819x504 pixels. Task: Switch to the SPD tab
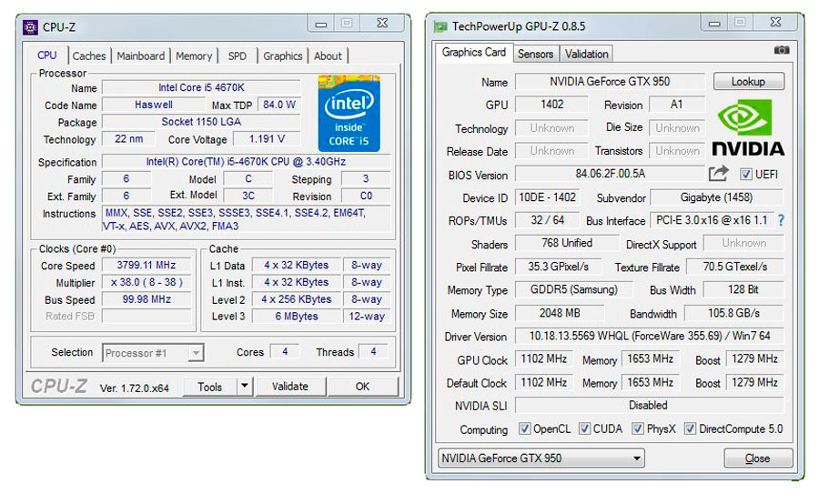point(238,55)
